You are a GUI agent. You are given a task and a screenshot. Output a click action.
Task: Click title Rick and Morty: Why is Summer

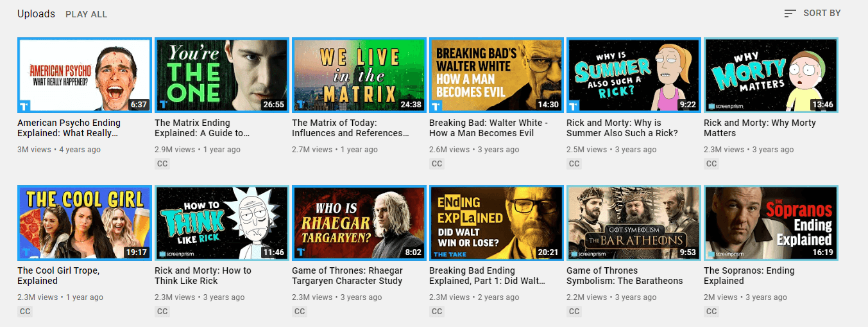coord(622,128)
